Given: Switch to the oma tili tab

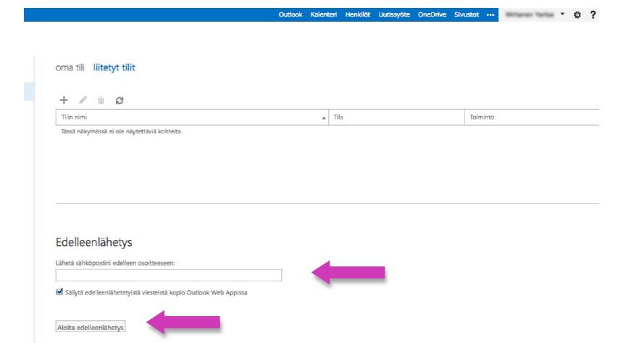Looking at the screenshot, I should (70, 67).
